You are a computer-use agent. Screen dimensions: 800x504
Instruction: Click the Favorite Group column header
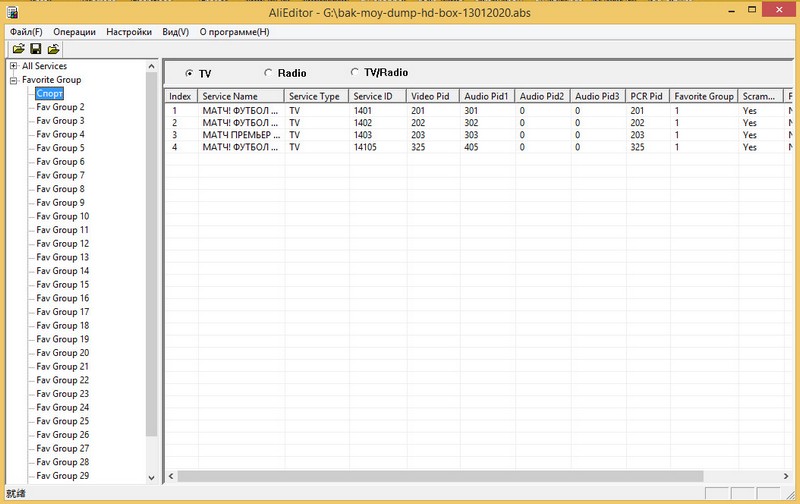pyautogui.click(x=704, y=96)
